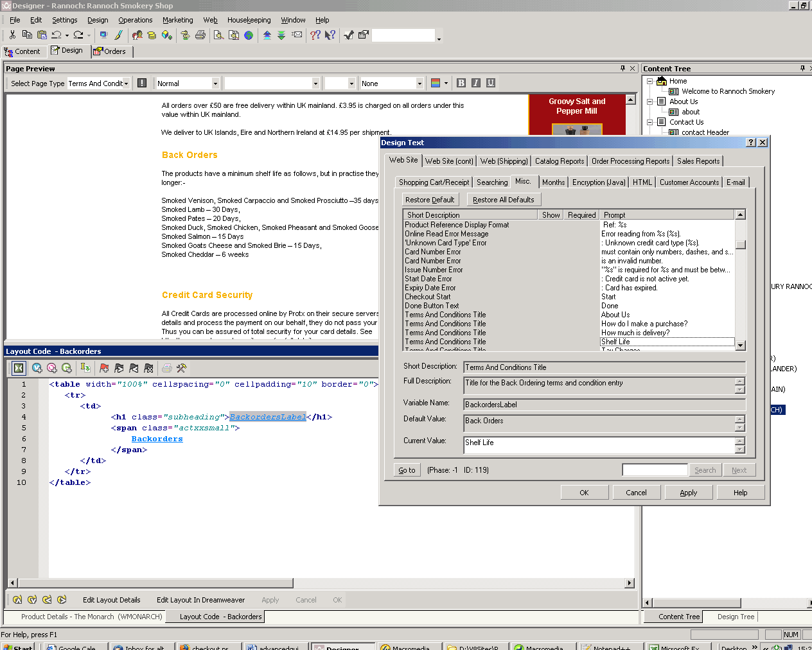
Task: Click Apply in the Design Text dialog
Action: (x=688, y=493)
